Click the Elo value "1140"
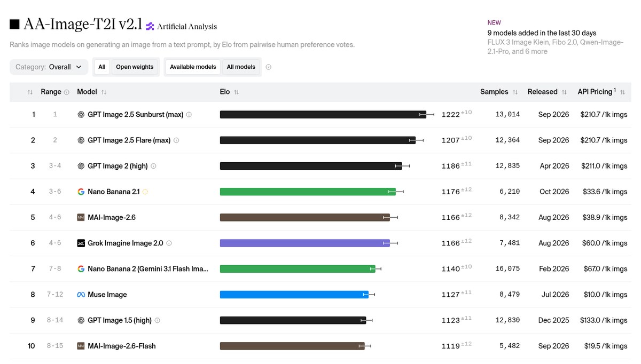Screen dimensions: 641x364 [x=450, y=269]
